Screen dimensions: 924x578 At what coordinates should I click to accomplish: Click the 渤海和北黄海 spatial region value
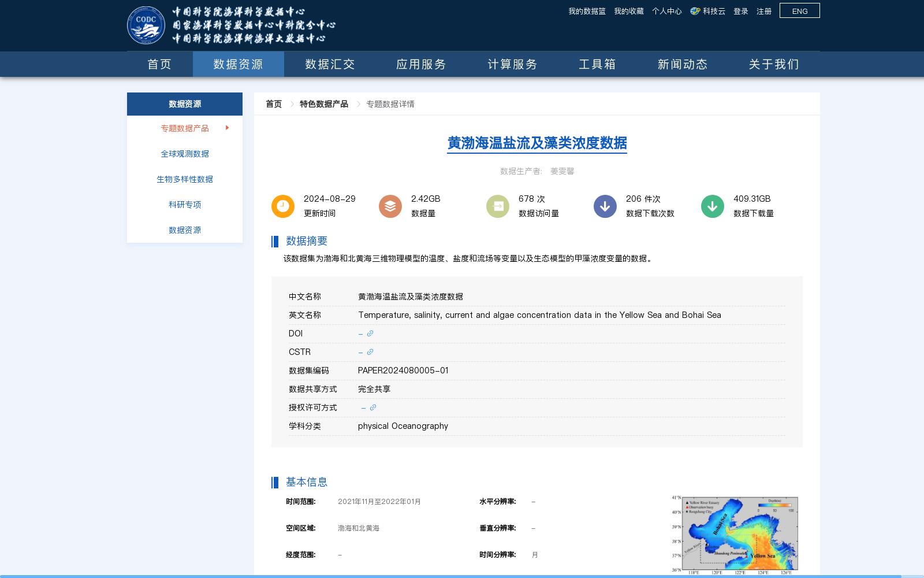coord(359,528)
